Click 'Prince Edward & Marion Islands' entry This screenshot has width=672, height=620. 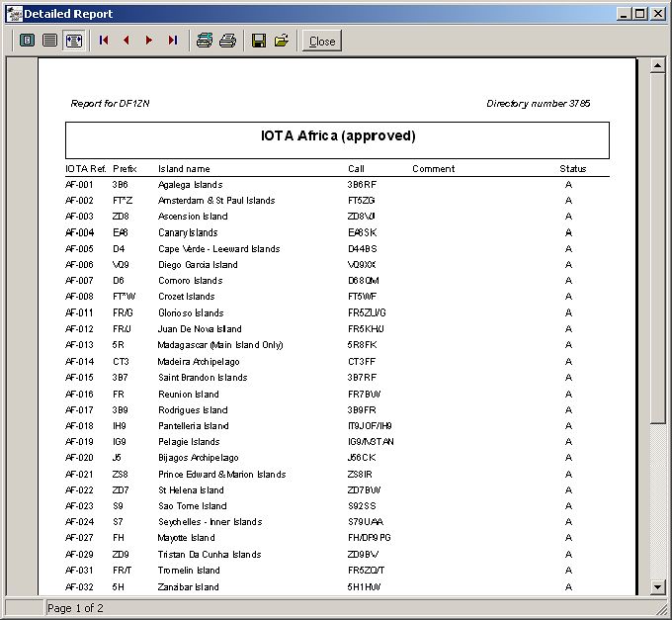tap(222, 475)
